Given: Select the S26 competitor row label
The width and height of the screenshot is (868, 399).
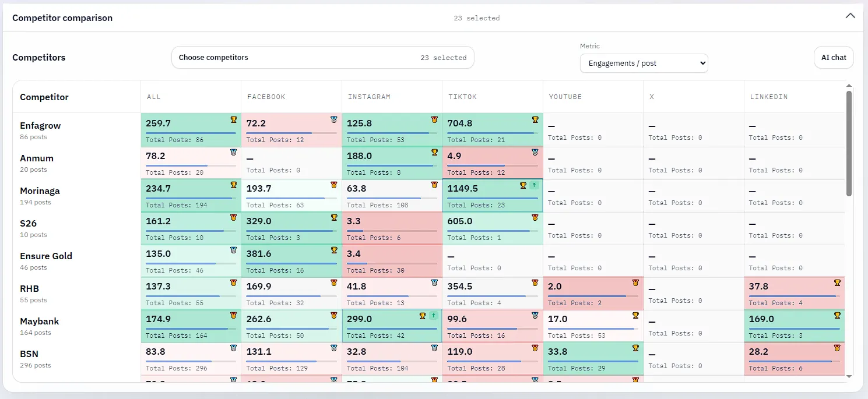Looking at the screenshot, I should 29,223.
